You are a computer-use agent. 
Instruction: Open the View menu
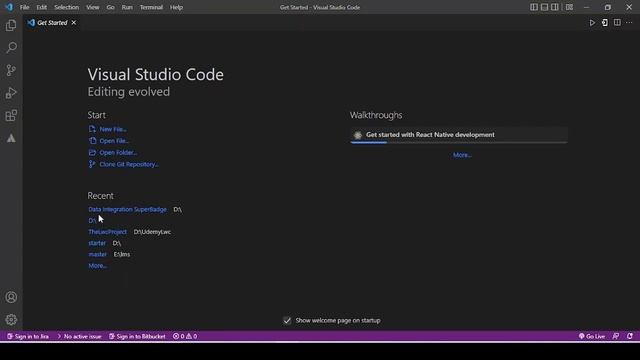pyautogui.click(x=93, y=7)
